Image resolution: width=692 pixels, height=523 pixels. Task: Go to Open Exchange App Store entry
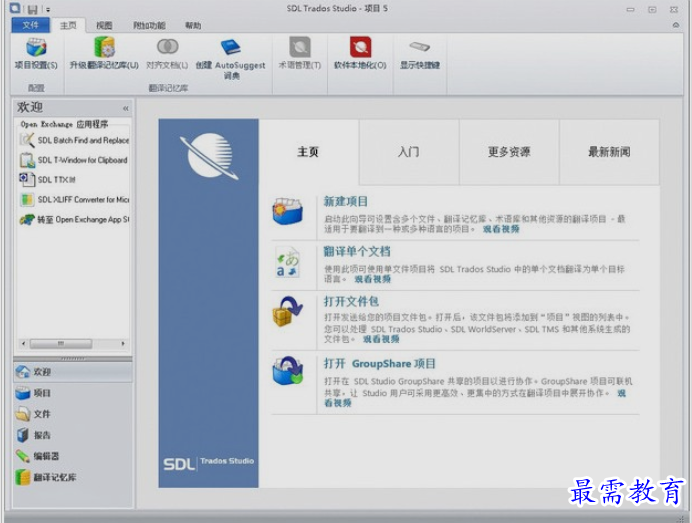tap(74, 219)
